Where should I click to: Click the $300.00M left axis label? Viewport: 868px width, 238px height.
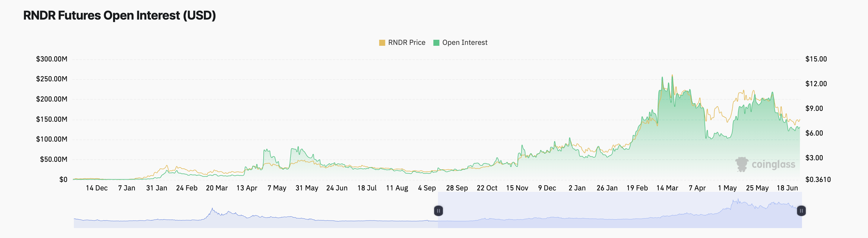52,59
